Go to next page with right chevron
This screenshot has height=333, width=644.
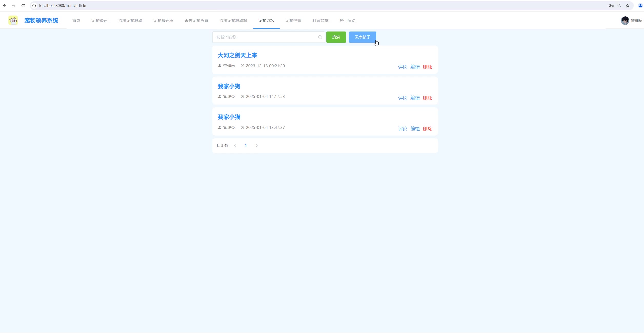(257, 145)
